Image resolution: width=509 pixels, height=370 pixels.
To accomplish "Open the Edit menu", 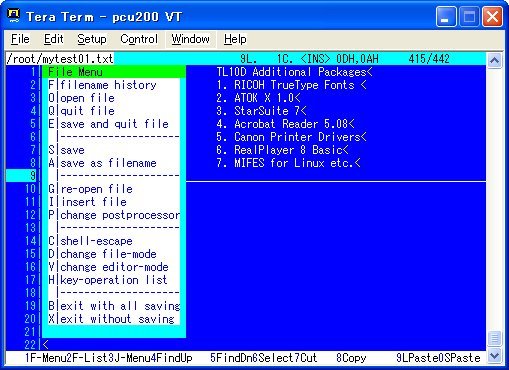I will (x=53, y=39).
